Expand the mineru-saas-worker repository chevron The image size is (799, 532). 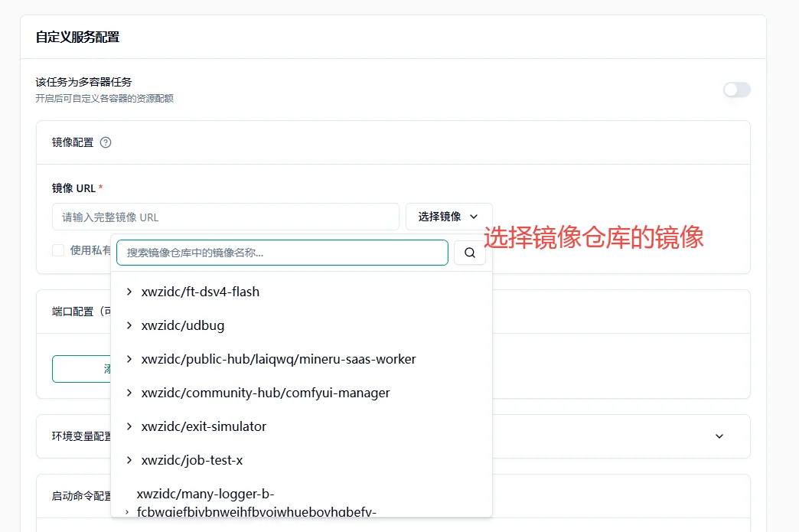129,359
